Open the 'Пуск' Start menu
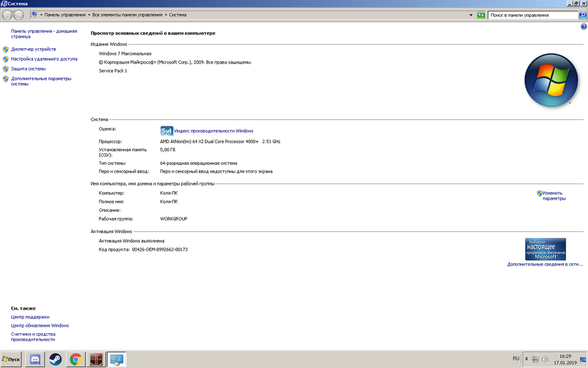588x368 pixels. 11,359
